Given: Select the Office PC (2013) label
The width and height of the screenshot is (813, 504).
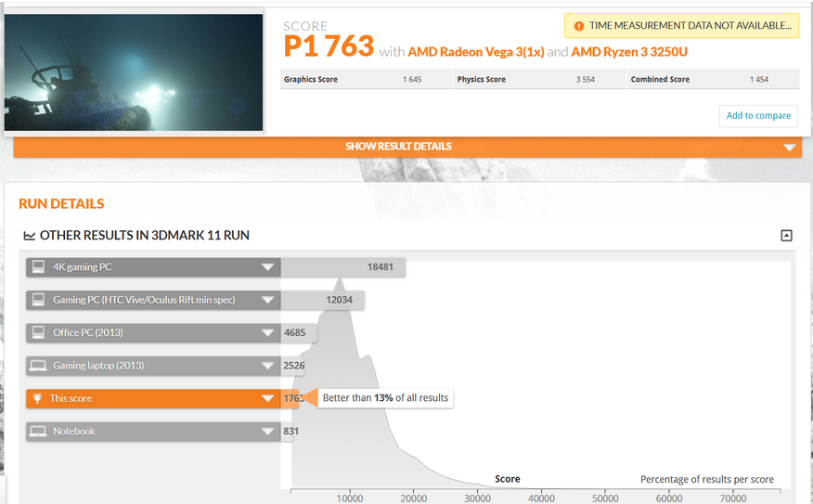Looking at the screenshot, I should coord(87,333).
